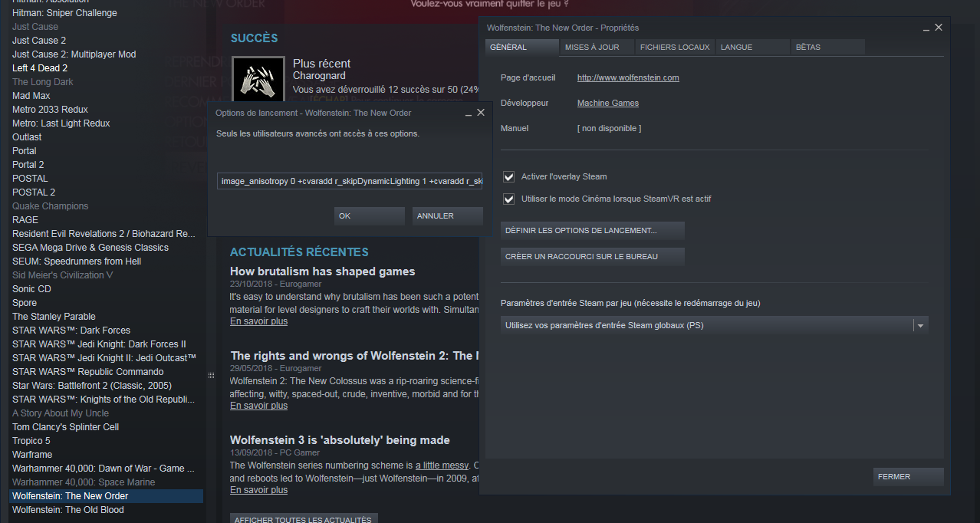
Task: Open the Machine Games developer link
Action: pos(608,103)
